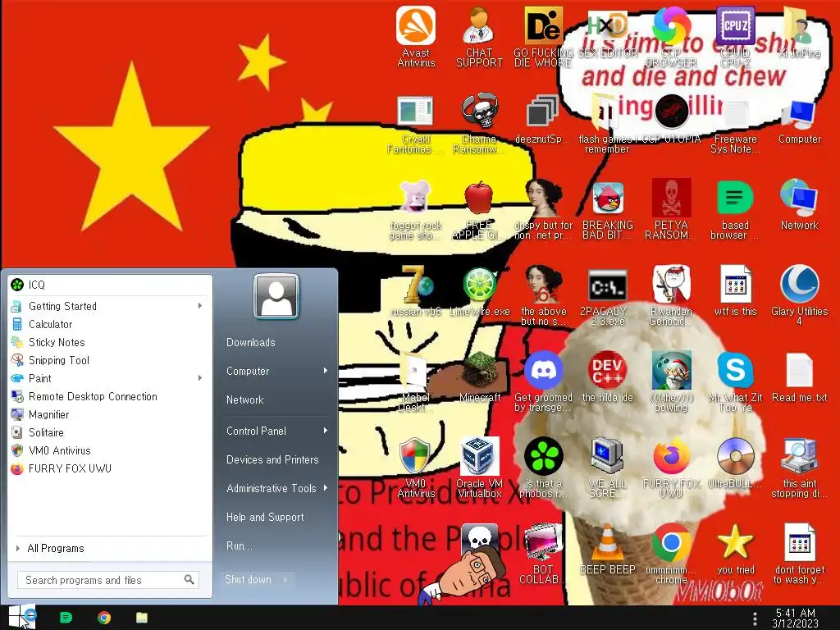Click the Shut down button

tap(249, 579)
